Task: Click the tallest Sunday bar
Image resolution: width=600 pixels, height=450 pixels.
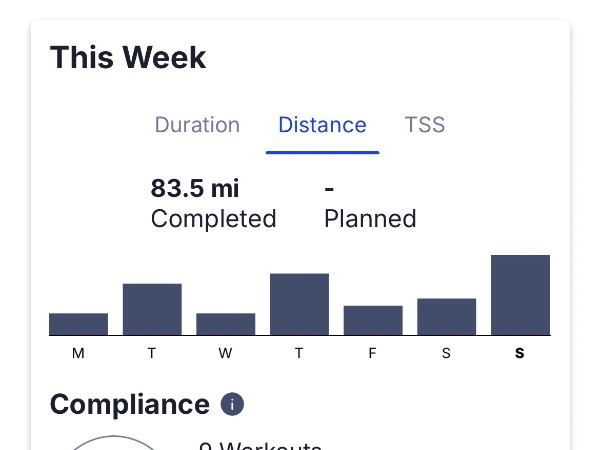Action: [x=520, y=295]
